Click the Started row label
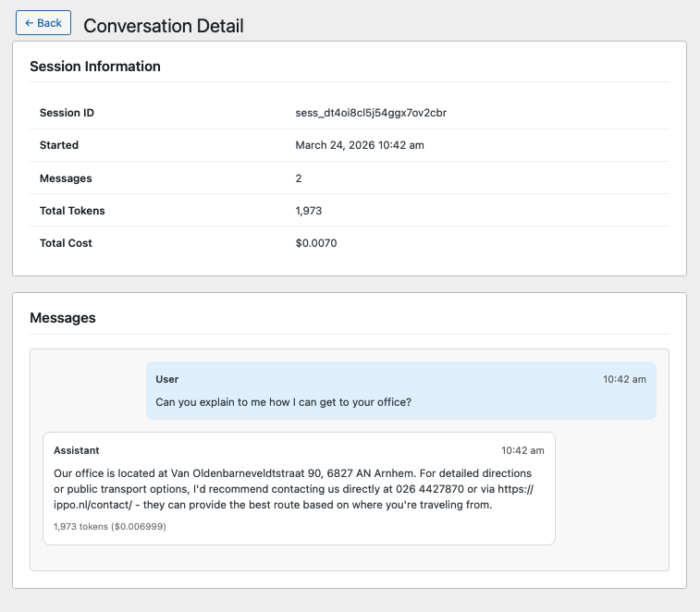This screenshot has width=700, height=612. (x=59, y=145)
